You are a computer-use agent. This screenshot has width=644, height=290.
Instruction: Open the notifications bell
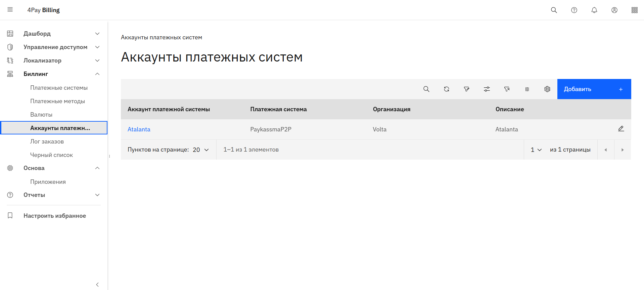pyautogui.click(x=594, y=10)
